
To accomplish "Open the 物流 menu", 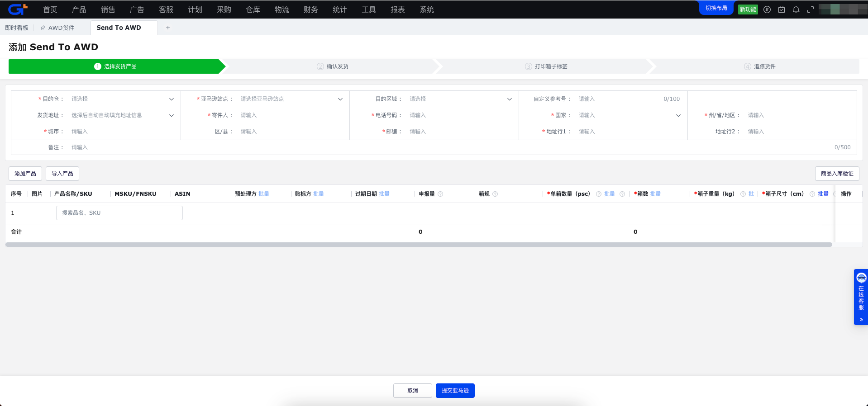I will pos(282,9).
